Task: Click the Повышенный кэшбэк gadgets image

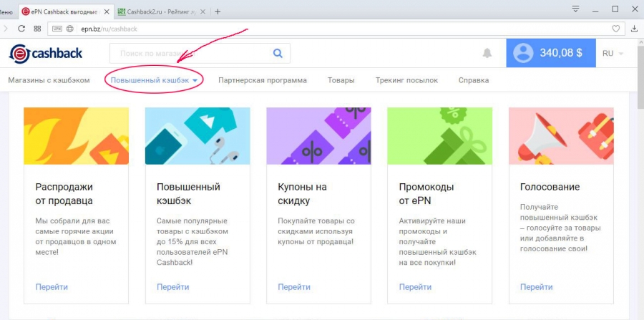Action: [x=197, y=136]
